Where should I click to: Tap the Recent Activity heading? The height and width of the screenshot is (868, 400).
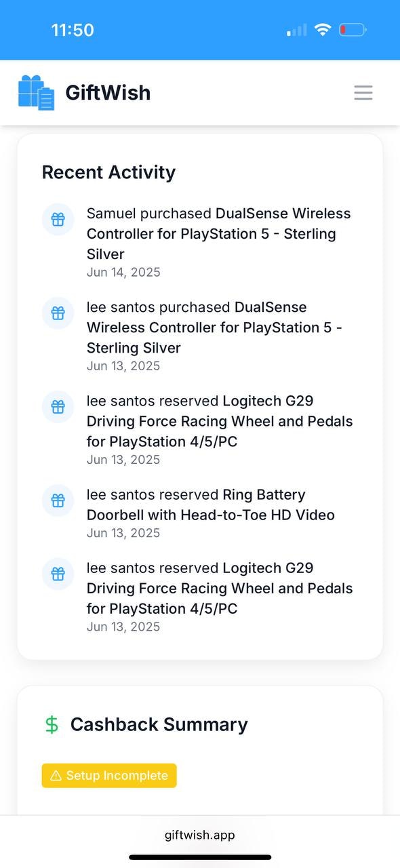pos(108,172)
